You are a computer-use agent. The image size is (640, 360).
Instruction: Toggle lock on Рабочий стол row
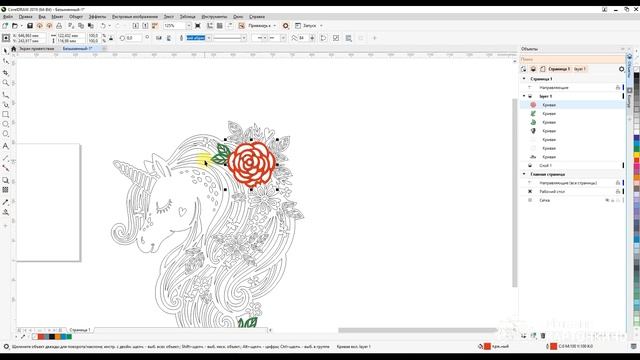click(618, 191)
